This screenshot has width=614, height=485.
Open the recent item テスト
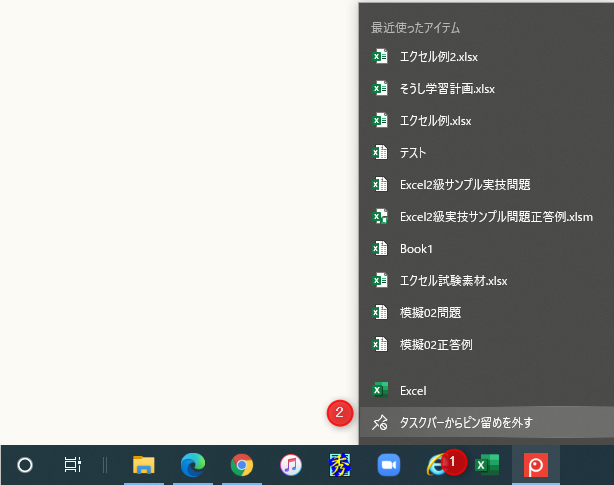point(413,153)
